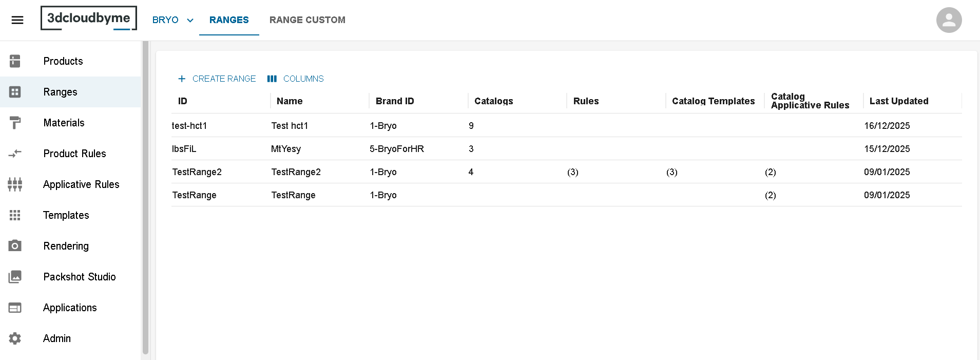Click the Packshot Studio images icon

[x=15, y=277]
